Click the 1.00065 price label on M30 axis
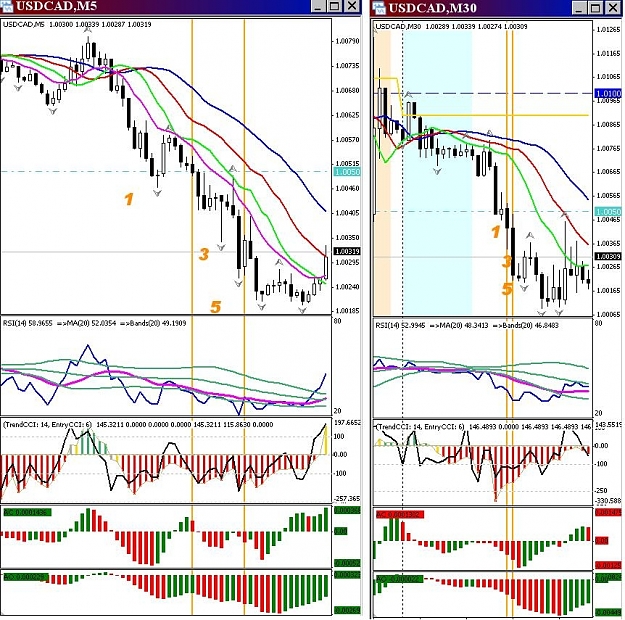 pos(608,315)
